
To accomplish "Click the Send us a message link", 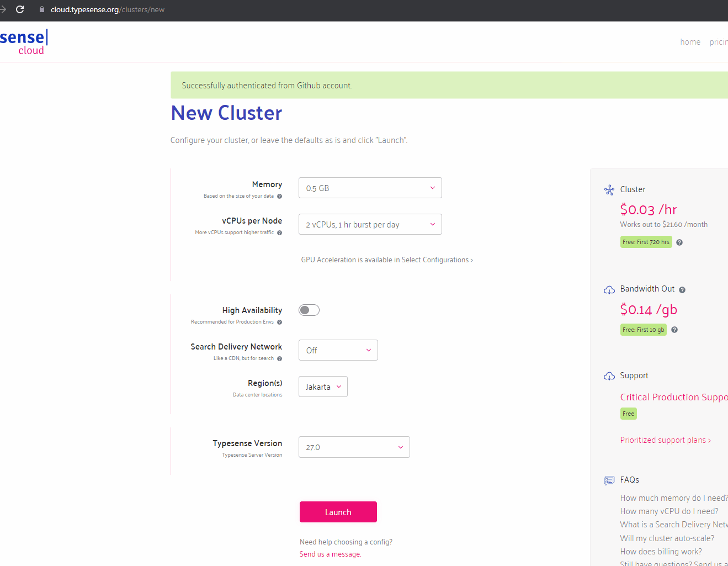I will [x=330, y=554].
